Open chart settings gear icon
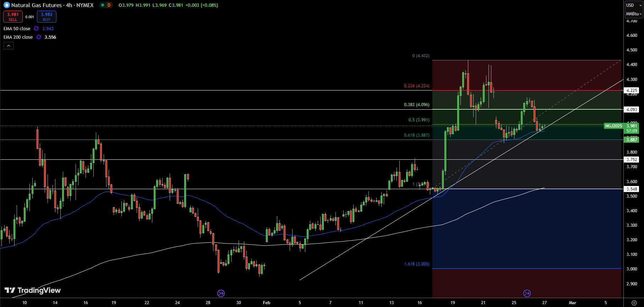 click(x=634, y=303)
